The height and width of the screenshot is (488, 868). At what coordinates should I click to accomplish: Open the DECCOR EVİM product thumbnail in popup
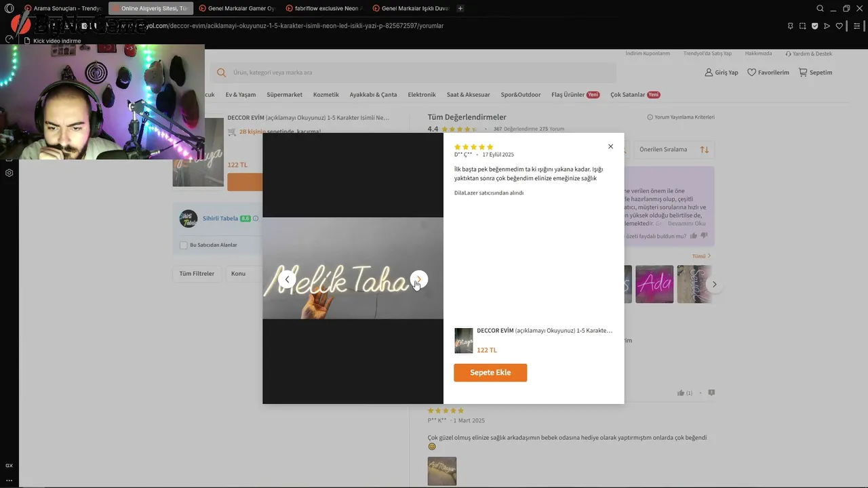[x=464, y=341]
